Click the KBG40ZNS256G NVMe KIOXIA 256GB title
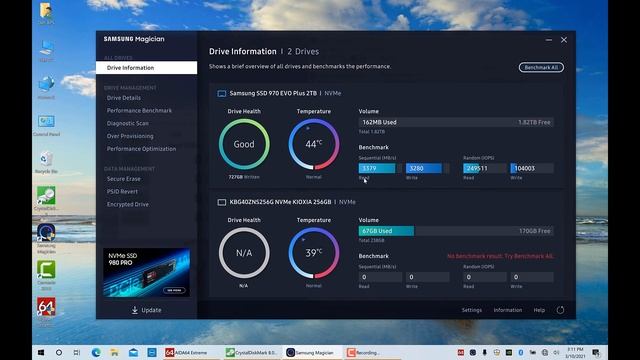This screenshot has height=360, width=640. pos(280,202)
